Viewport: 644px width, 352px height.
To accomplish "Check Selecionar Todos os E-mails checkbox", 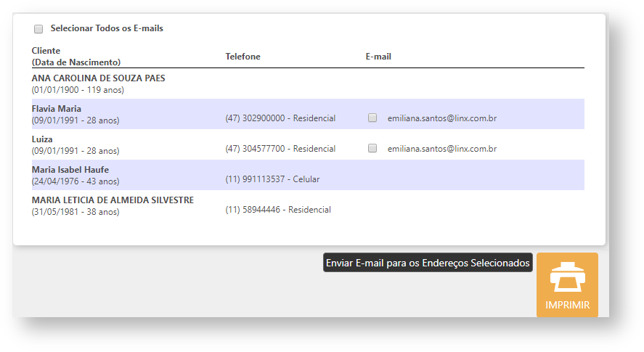I will tap(38, 29).
